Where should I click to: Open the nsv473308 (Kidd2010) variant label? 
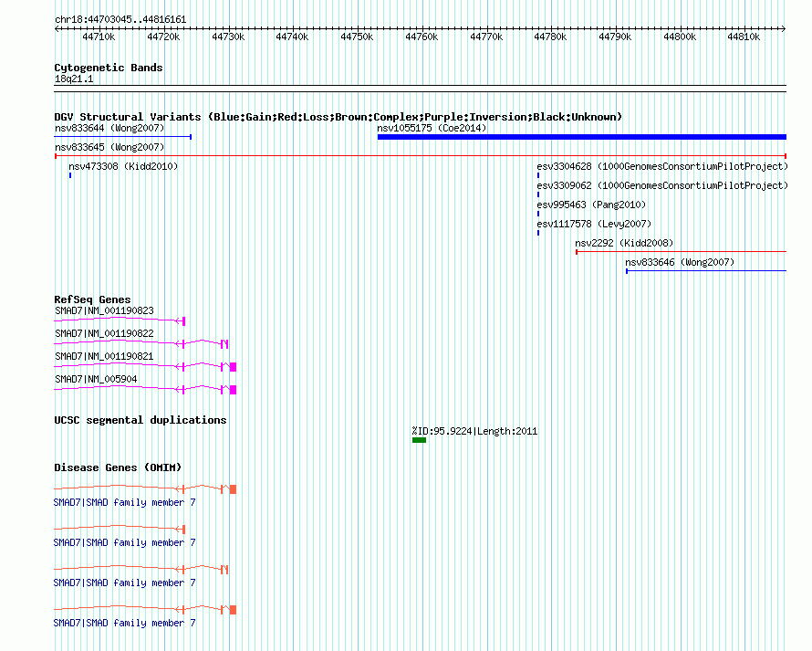tap(123, 166)
